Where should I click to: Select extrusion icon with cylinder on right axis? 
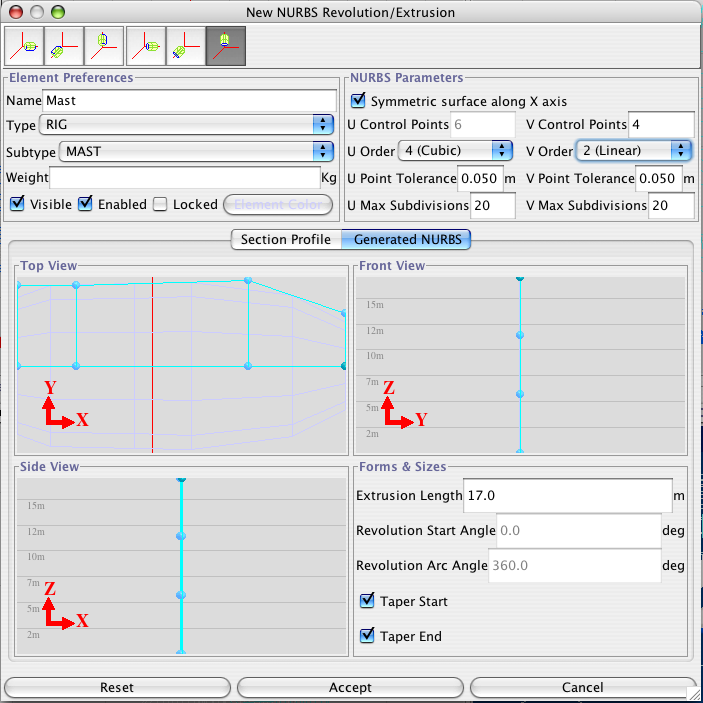pyautogui.click(x=146, y=46)
